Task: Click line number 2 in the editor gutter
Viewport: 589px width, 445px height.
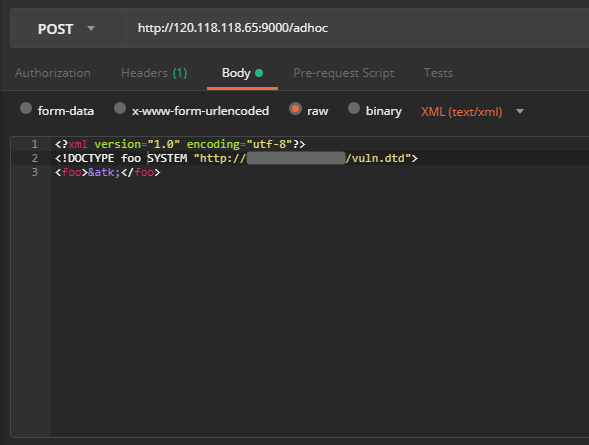Action: (35, 158)
